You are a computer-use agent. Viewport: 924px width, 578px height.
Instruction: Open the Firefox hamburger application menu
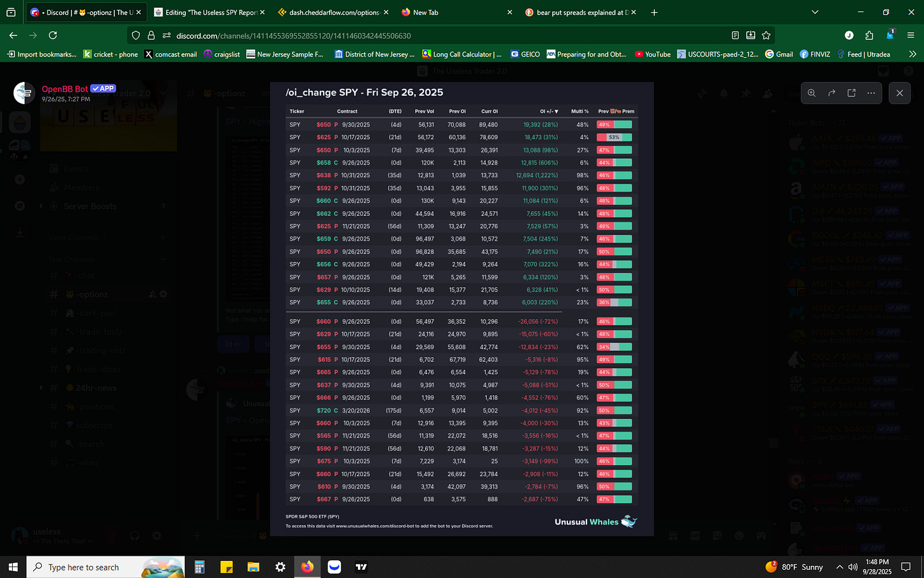coord(911,36)
